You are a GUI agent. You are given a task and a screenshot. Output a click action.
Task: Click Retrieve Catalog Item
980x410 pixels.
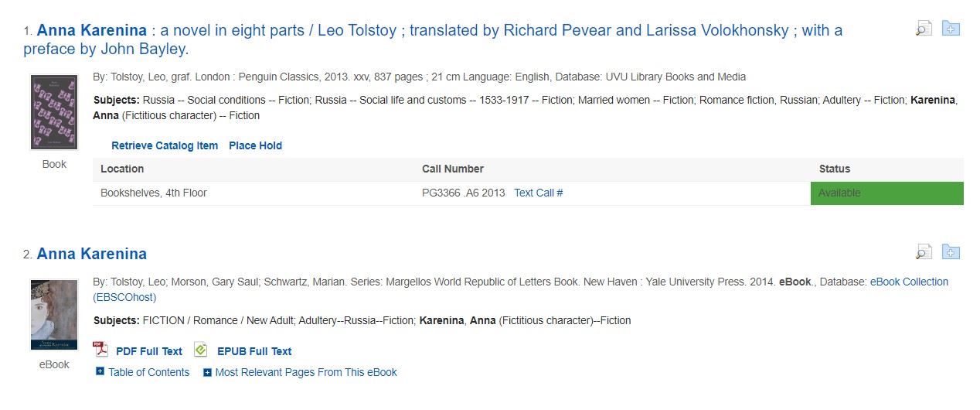[x=165, y=145]
